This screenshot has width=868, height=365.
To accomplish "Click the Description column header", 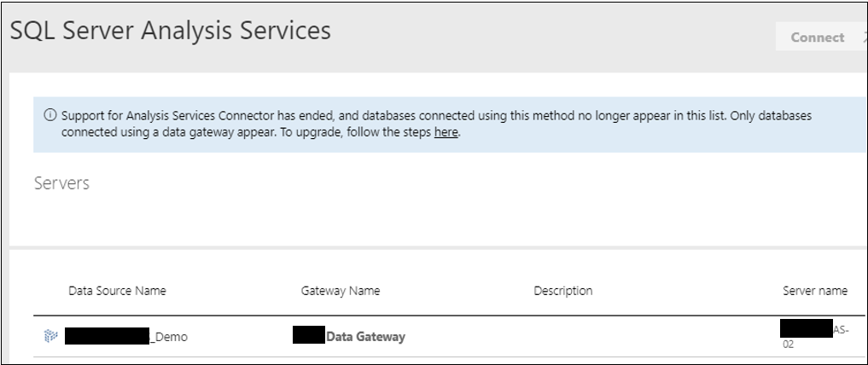I will coord(563,291).
